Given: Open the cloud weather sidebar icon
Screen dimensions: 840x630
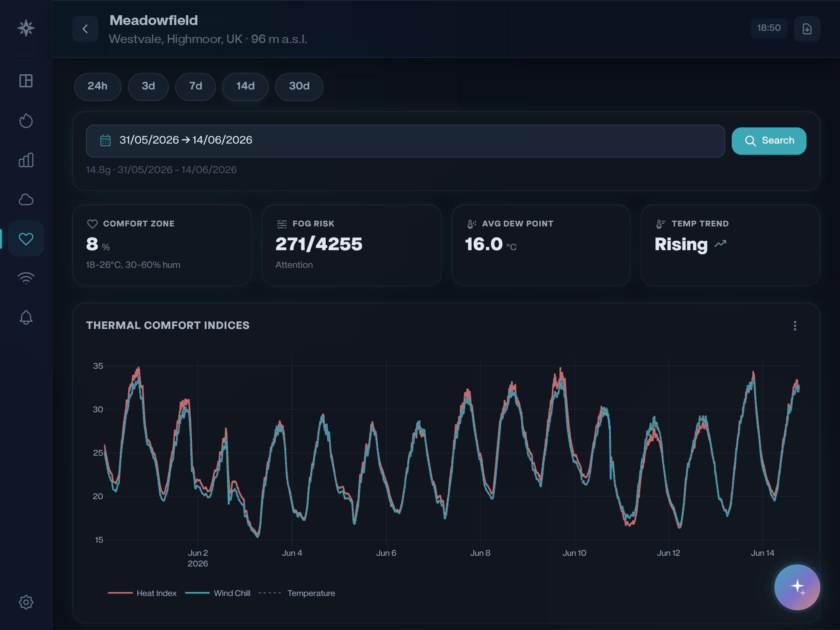Looking at the screenshot, I should 26,199.
